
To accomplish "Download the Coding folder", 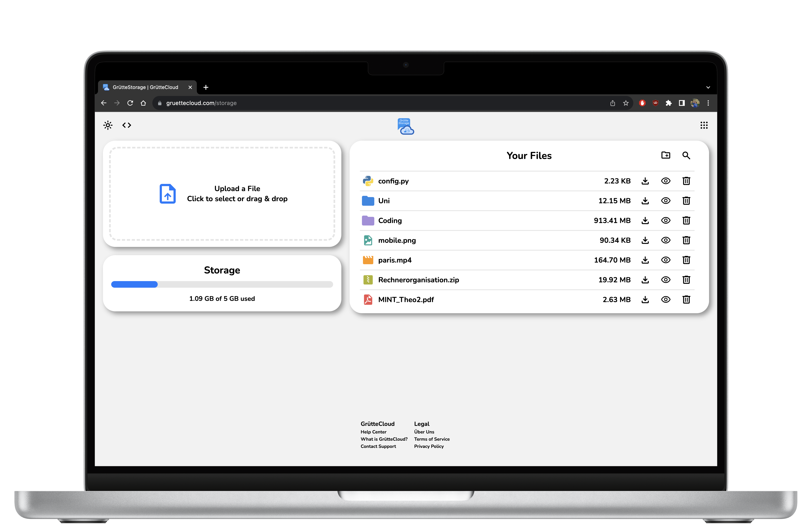I will 645,221.
